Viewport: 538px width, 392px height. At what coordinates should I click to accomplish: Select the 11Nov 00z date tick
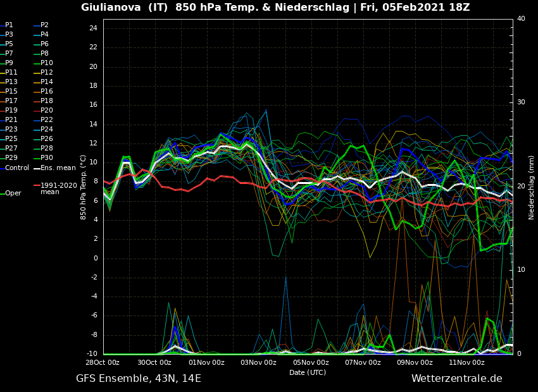(x=466, y=363)
